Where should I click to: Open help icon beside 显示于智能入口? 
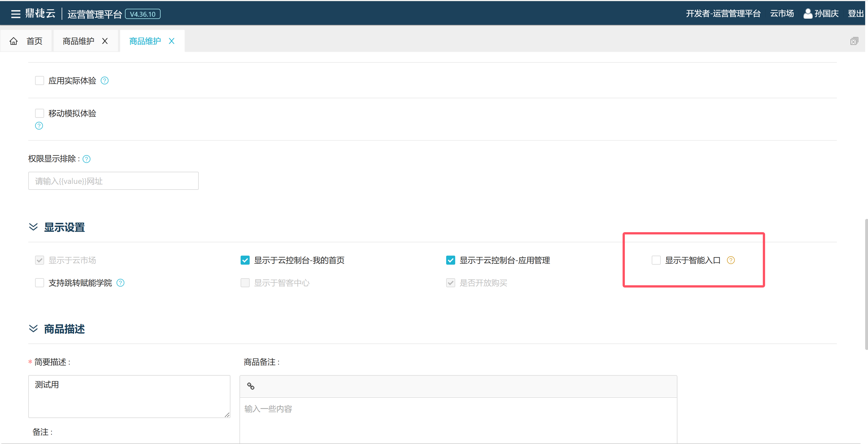[x=731, y=260]
